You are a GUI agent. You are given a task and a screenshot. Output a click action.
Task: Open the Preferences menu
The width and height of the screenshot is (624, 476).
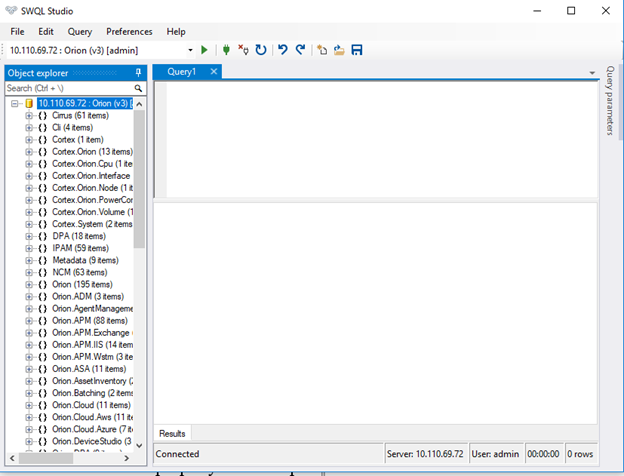[x=129, y=31]
